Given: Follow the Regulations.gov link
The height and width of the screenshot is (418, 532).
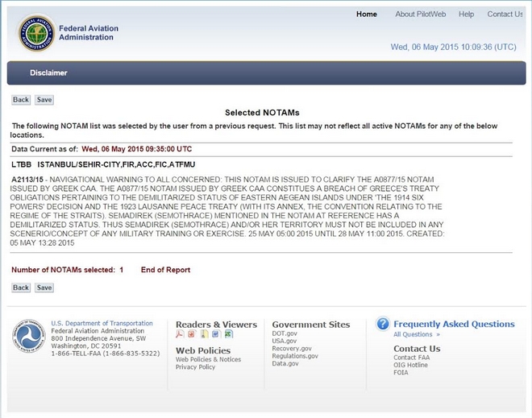Looking at the screenshot, I should 295,356.
